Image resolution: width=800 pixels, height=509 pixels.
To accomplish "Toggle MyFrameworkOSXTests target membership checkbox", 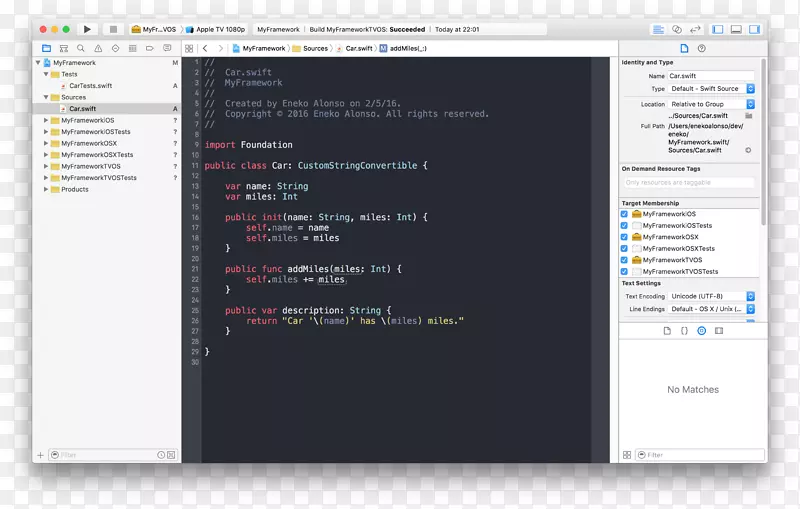I will (625, 248).
